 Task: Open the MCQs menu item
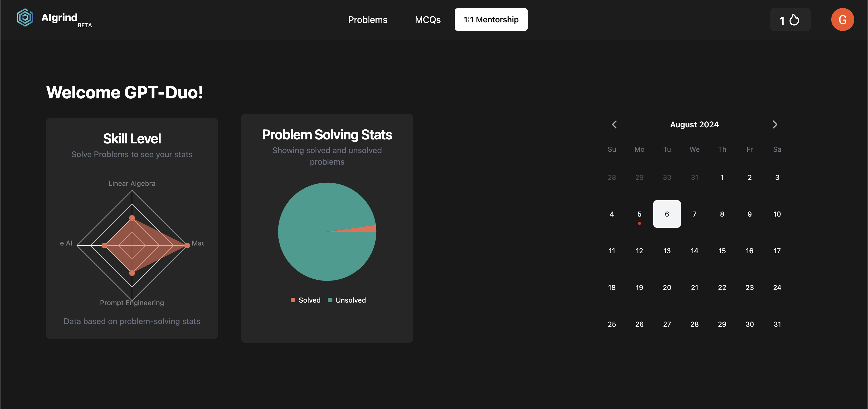tap(427, 20)
